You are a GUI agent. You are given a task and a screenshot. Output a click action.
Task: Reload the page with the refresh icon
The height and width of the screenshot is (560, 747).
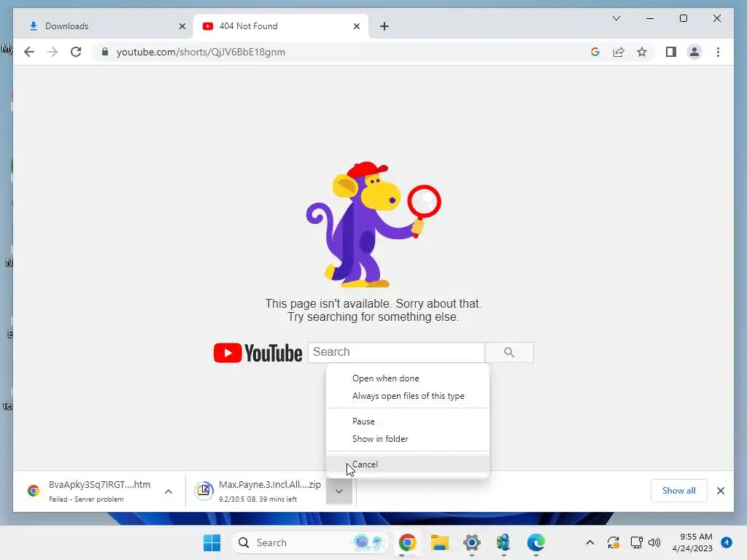point(76,52)
